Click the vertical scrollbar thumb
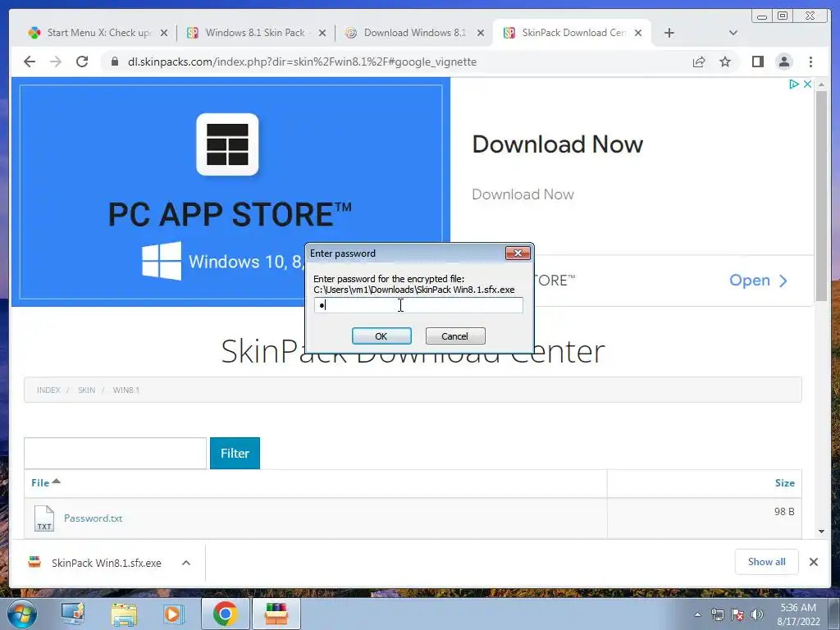The width and height of the screenshot is (840, 630). click(821, 197)
